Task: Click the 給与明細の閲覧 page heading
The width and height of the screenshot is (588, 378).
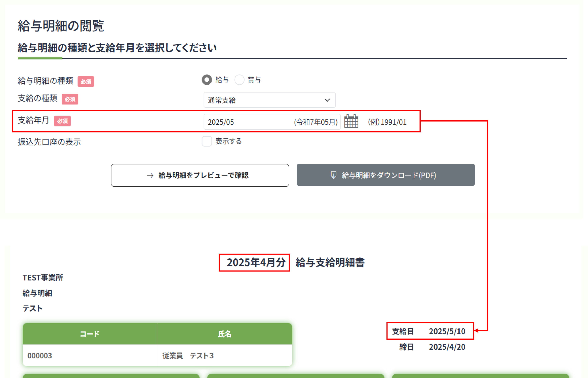Action: pos(61,26)
